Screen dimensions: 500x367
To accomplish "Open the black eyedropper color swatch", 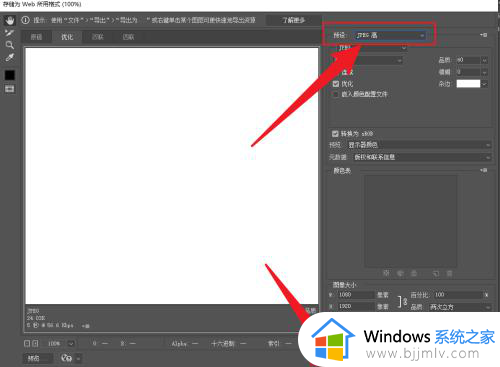I will click(10, 75).
